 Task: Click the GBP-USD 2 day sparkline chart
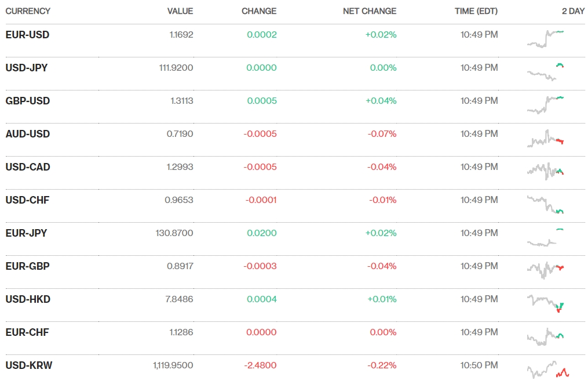pyautogui.click(x=546, y=104)
